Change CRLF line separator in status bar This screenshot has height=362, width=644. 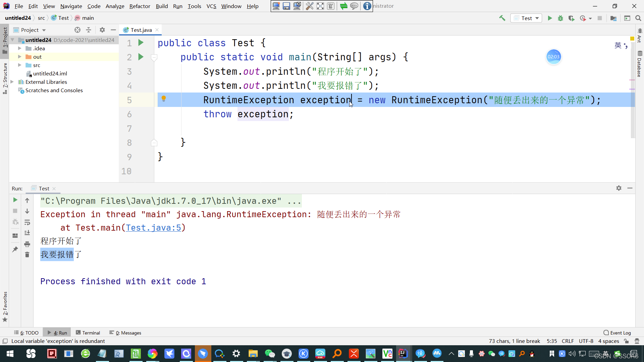[568, 341]
